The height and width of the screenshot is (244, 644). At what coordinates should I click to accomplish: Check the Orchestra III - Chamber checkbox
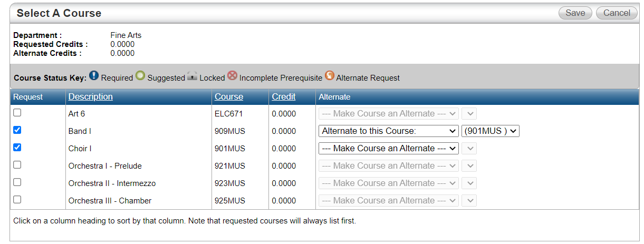tap(17, 200)
